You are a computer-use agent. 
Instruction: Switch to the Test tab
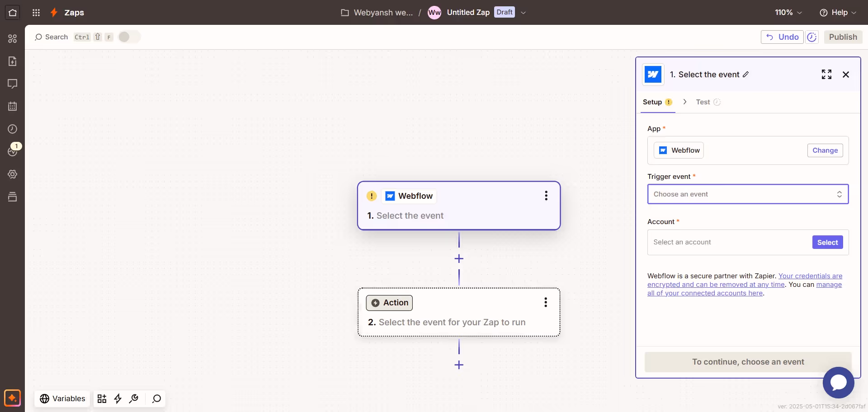click(x=708, y=102)
